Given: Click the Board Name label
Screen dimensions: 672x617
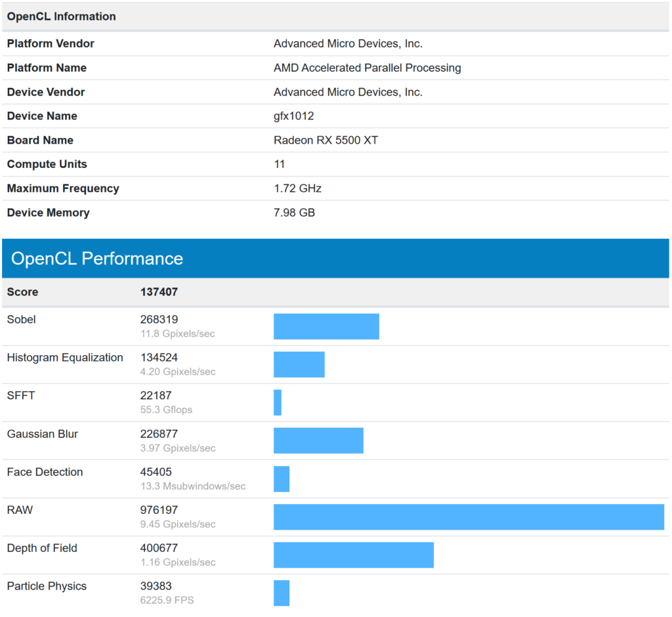Looking at the screenshot, I should click(x=40, y=140).
